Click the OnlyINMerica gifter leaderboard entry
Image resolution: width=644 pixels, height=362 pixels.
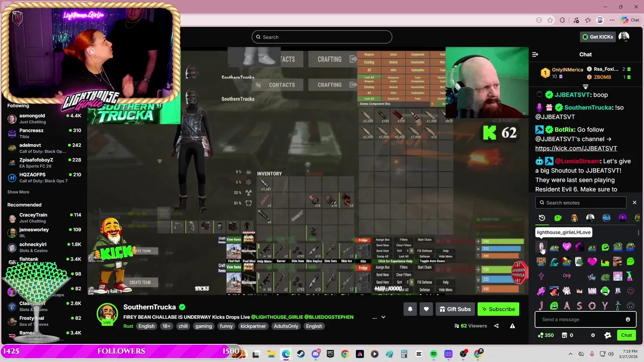(x=561, y=72)
